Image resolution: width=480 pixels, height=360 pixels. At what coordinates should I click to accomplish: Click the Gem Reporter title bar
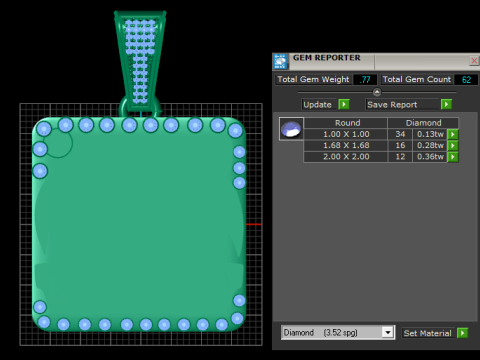pos(377,61)
